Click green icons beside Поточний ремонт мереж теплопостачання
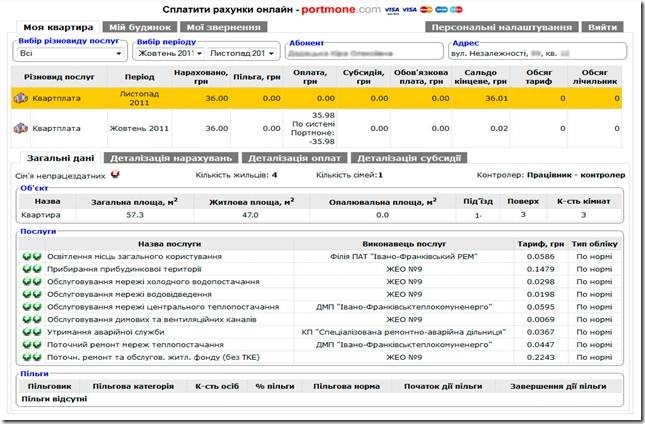The image size is (645, 424). click(x=32, y=343)
